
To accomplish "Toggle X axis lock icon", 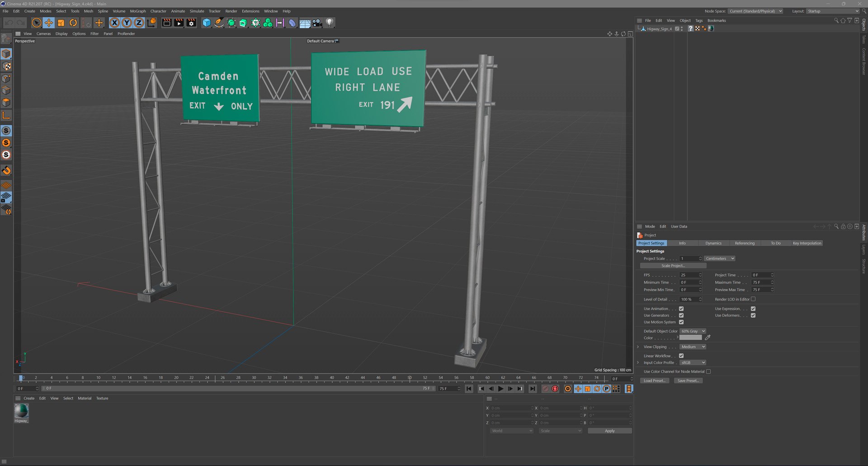I will coord(115,23).
